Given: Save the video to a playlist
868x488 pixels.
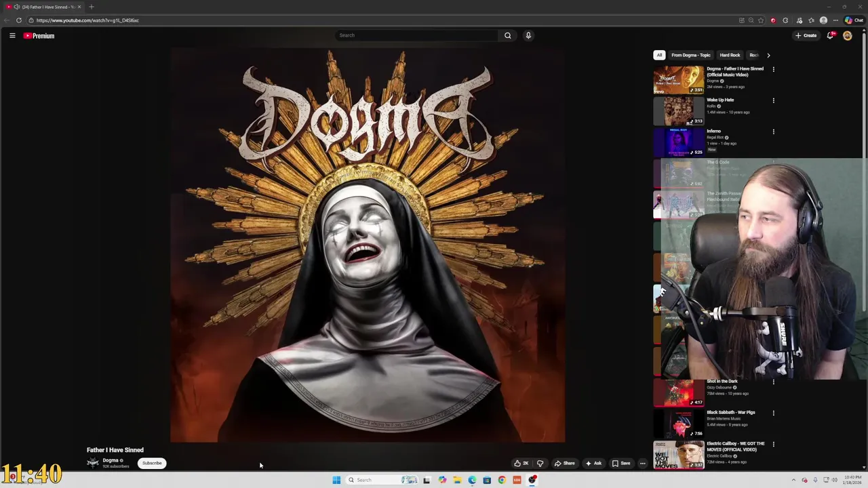Looking at the screenshot, I should pyautogui.click(x=621, y=464).
